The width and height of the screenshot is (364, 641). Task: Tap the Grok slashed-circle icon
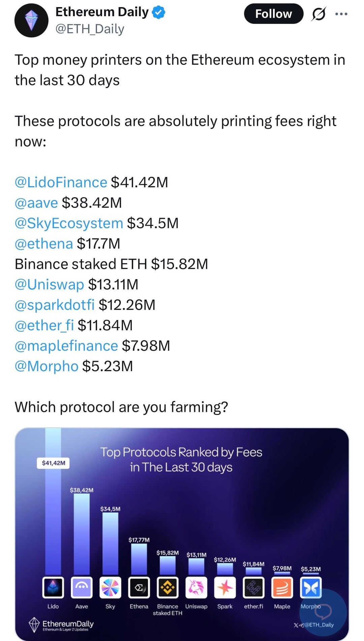(x=318, y=14)
